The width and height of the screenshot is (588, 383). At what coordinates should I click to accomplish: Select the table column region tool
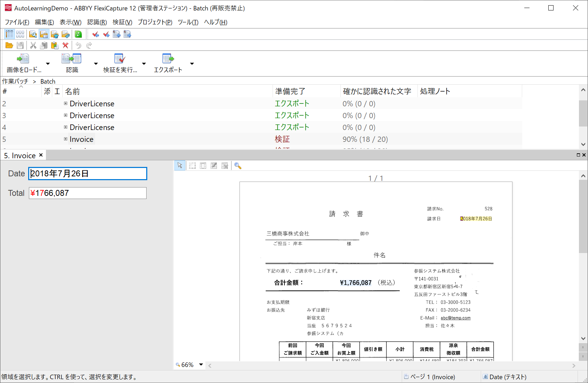[x=203, y=166]
